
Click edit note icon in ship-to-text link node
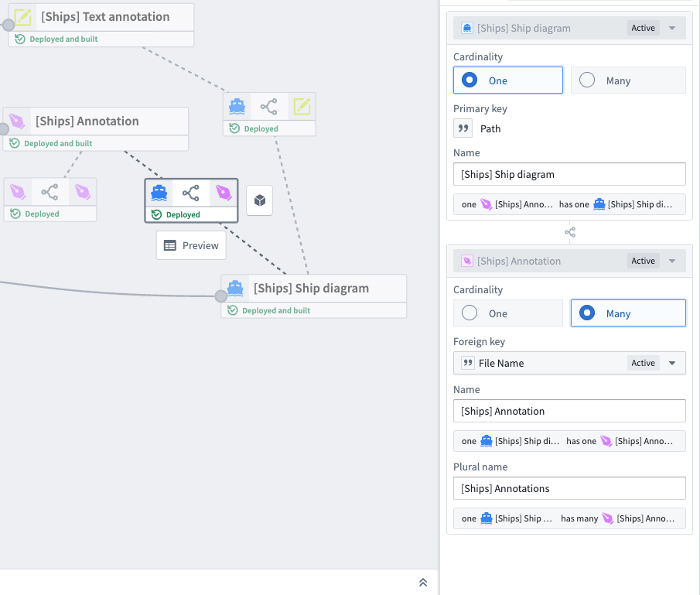(302, 107)
